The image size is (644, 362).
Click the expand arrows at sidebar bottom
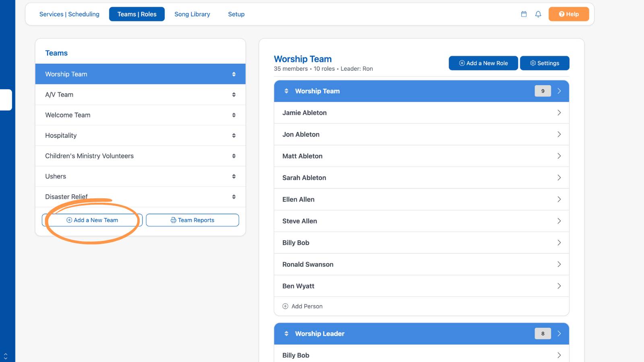coord(6,356)
